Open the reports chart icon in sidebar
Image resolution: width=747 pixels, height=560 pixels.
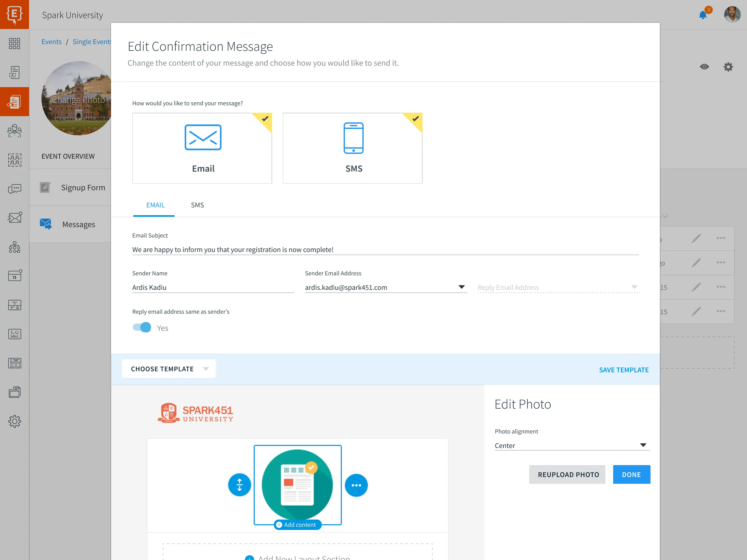15,334
